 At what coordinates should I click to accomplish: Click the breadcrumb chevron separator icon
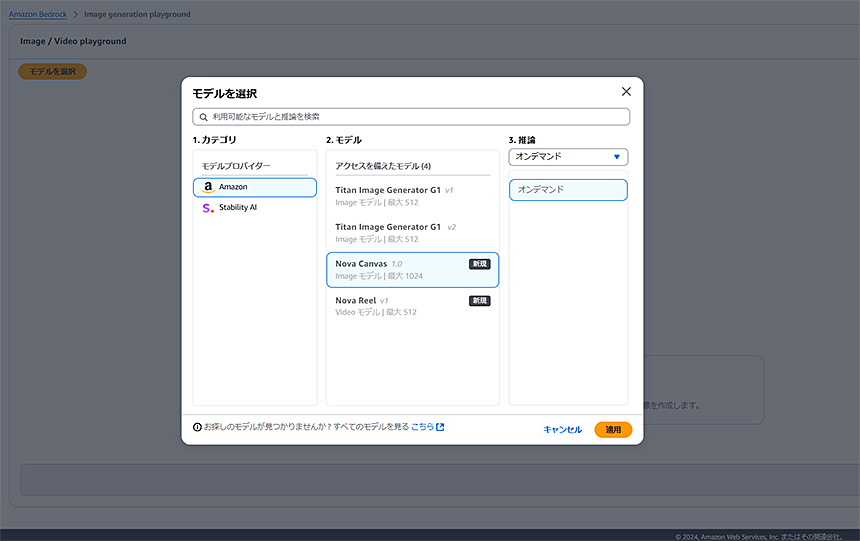(x=76, y=14)
